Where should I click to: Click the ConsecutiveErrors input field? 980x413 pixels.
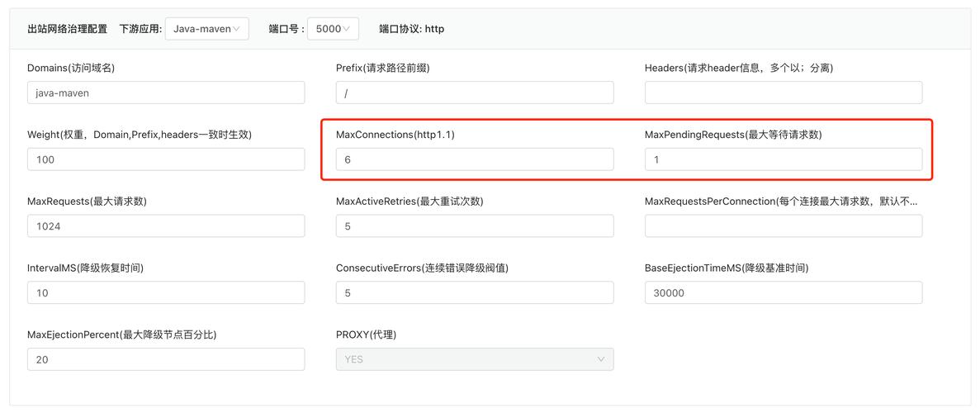click(475, 293)
